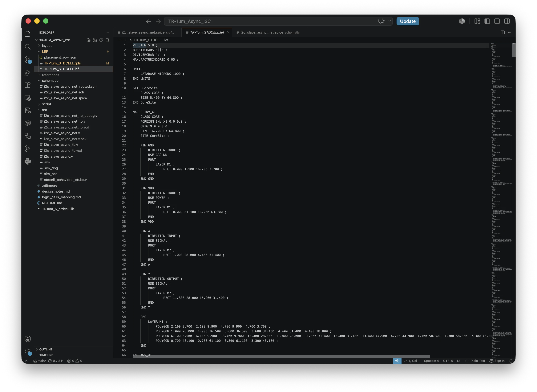This screenshot has height=392, width=537.
Task: Open the chat dropdown arrow in title bar
Action: [x=390, y=21]
